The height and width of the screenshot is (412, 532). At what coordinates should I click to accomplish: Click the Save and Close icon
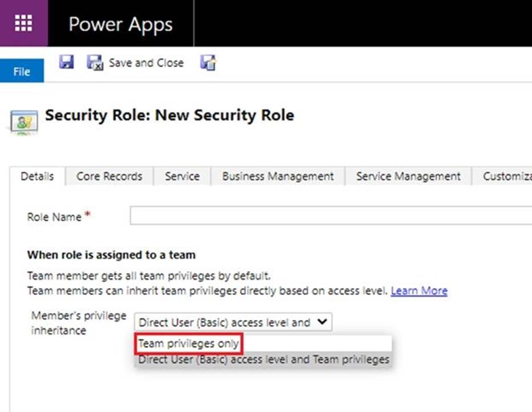[x=95, y=63]
